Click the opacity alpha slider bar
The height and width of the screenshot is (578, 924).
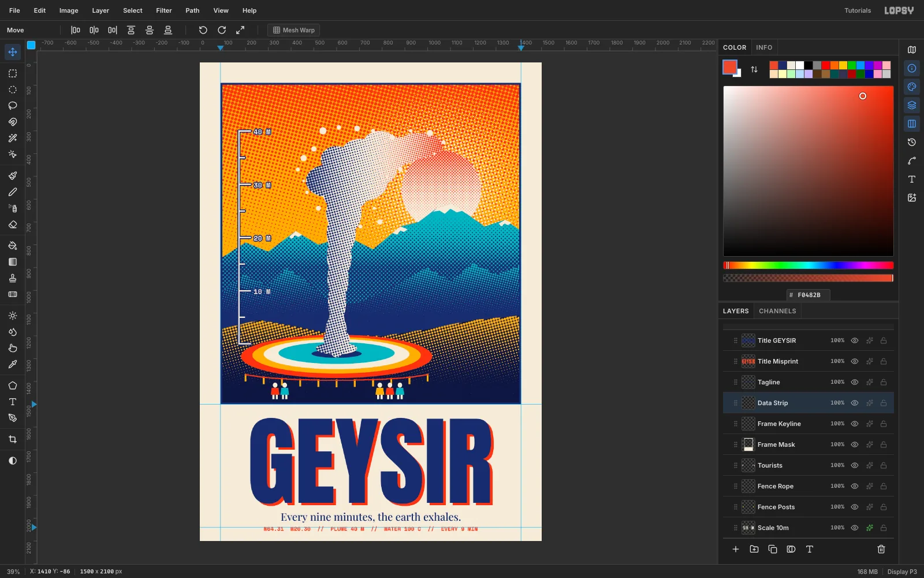(808, 278)
